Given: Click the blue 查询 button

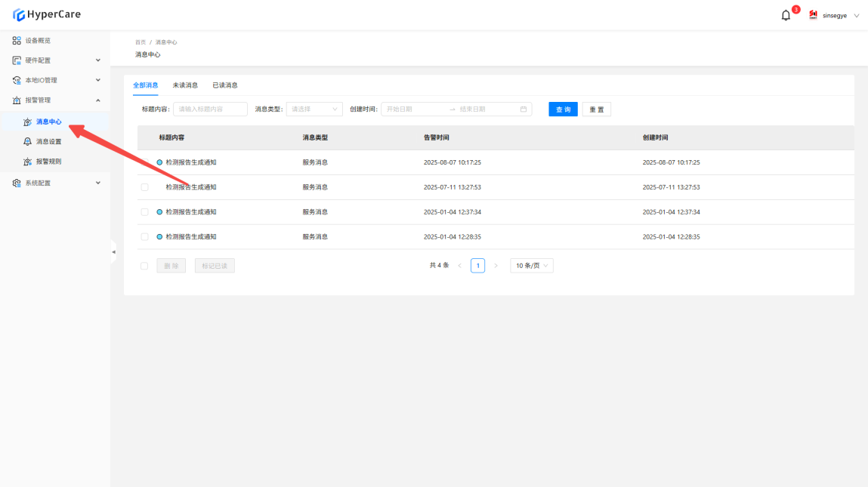Looking at the screenshot, I should click(563, 109).
